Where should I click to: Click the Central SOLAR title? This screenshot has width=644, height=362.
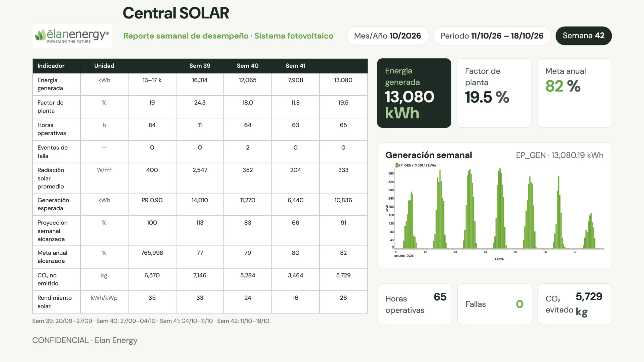176,13
